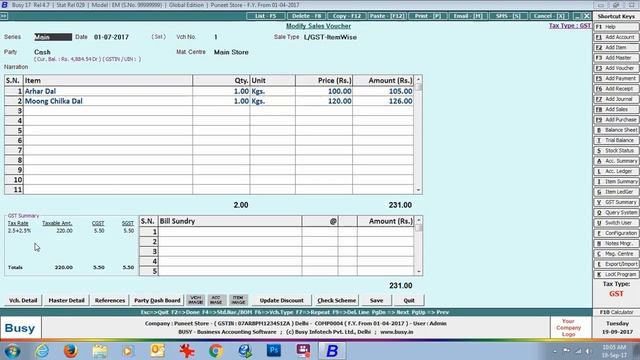Image resolution: width=640 pixels, height=360 pixels.
Task: Open Firefox from the taskbar
Action: 71,351
